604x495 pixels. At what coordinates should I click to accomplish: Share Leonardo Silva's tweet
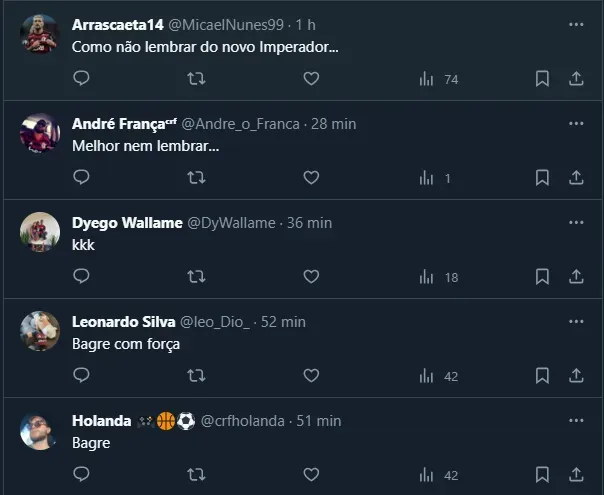(x=576, y=376)
